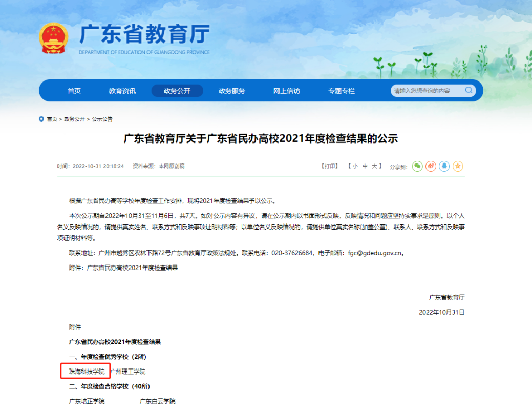Go to 政务公开 in breadcrumb
The height and width of the screenshot is (410, 532).
point(74,119)
